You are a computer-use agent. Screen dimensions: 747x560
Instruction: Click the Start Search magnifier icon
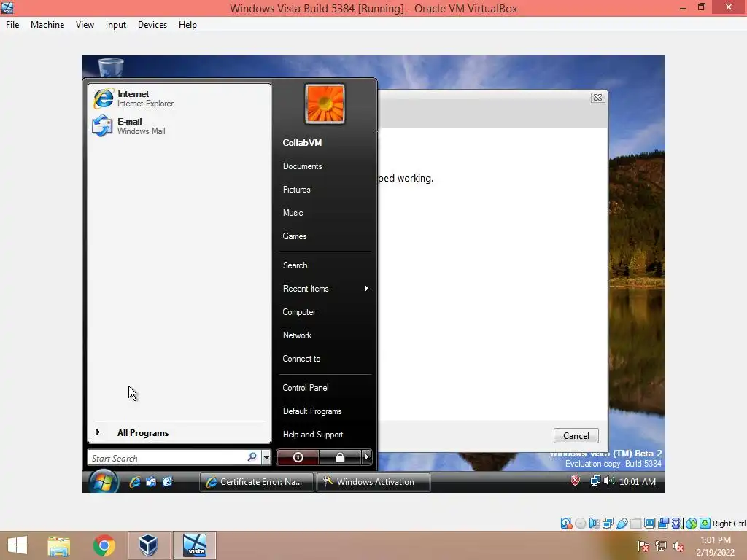252,458
